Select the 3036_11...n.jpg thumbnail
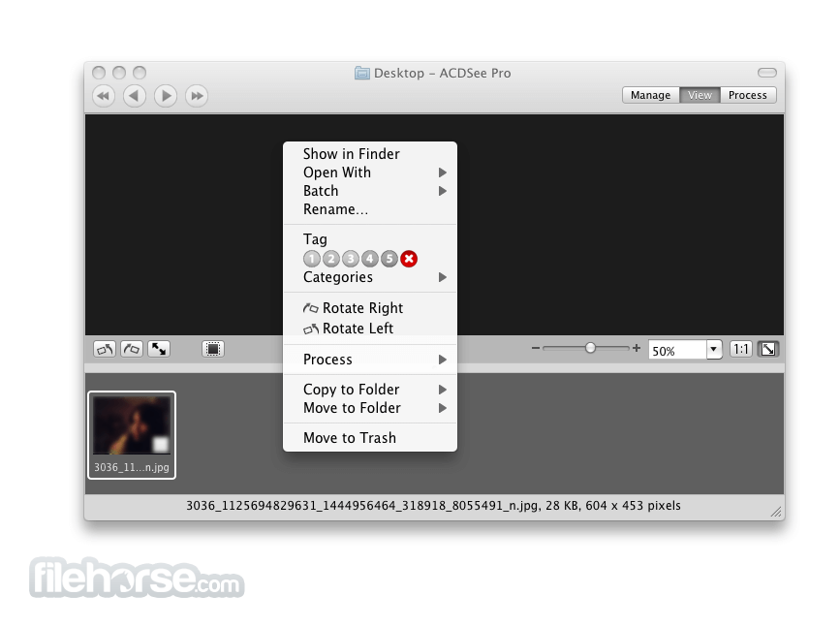The image size is (840, 627). tap(132, 434)
